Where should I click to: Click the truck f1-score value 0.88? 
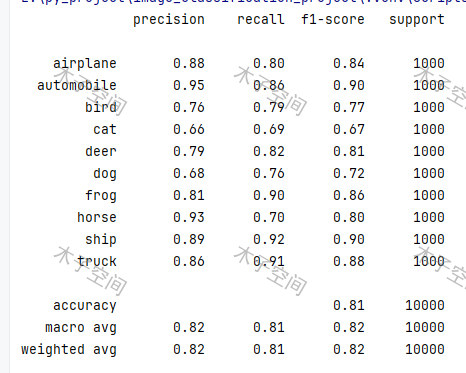pyautogui.click(x=349, y=261)
